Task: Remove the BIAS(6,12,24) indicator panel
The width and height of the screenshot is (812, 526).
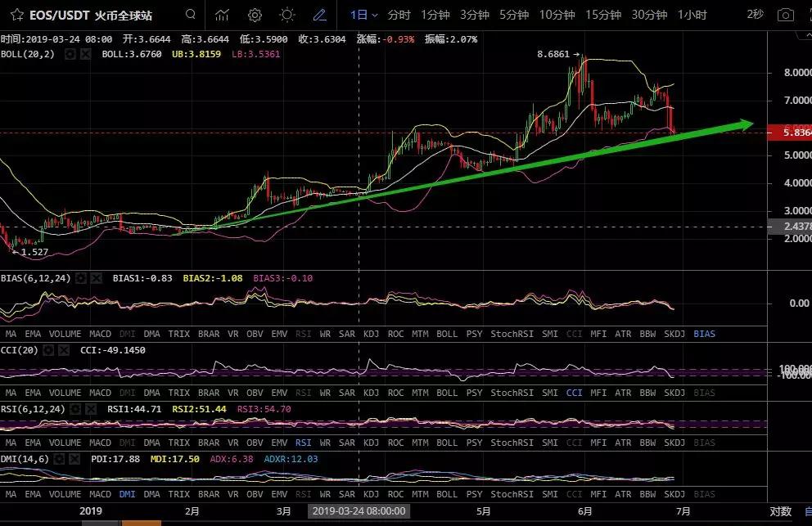Action: tap(97, 278)
